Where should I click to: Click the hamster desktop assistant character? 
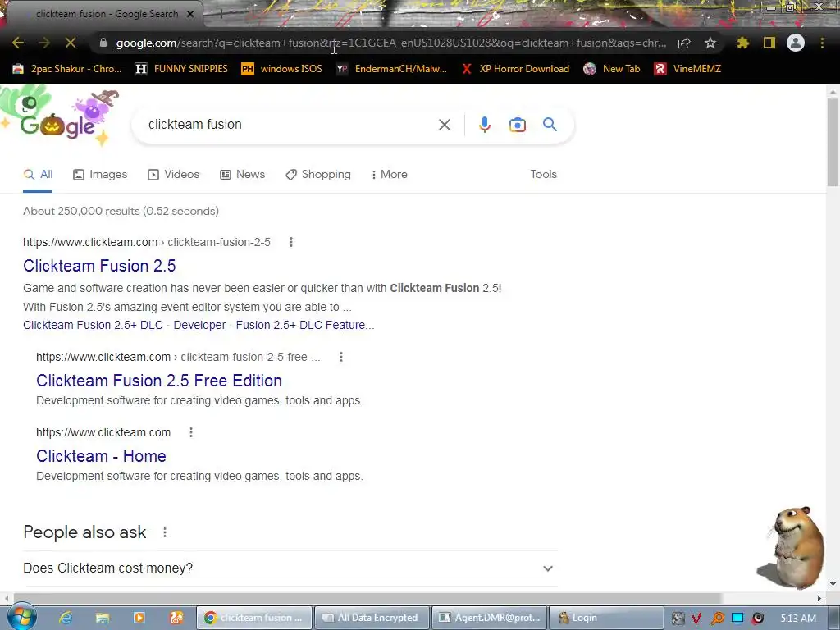click(x=792, y=547)
